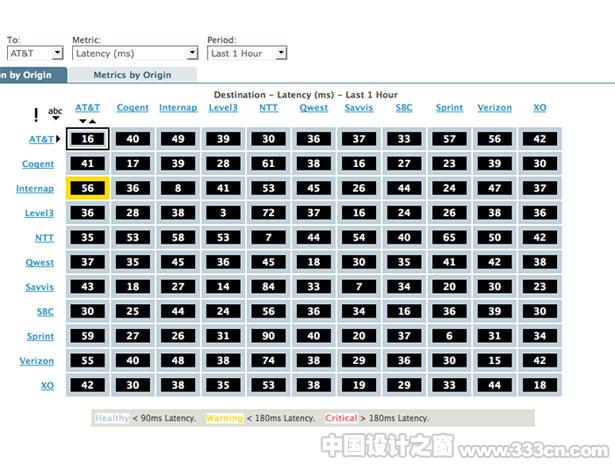
Task: Click the 3 cell in Level3 row
Action: click(223, 213)
